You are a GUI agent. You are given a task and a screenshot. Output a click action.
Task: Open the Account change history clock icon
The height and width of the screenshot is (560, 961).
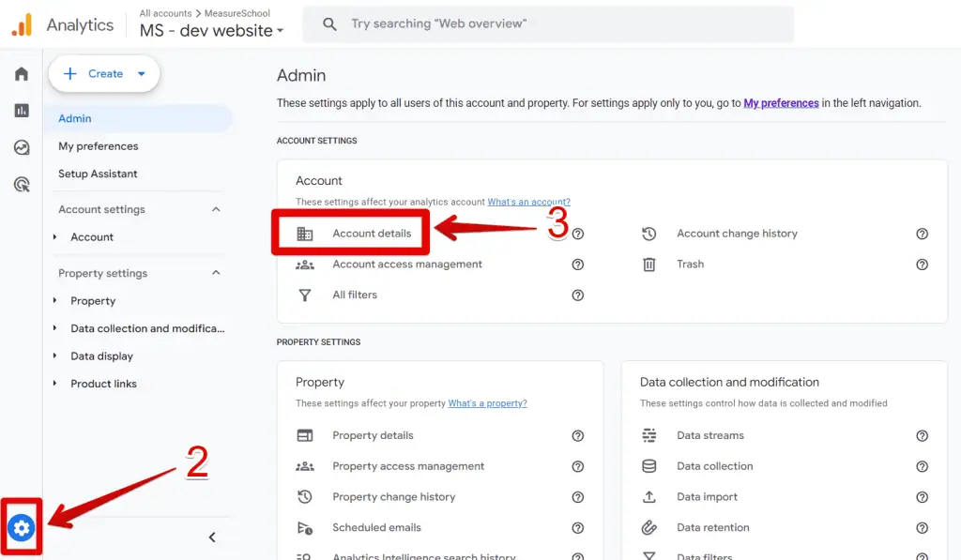648,233
